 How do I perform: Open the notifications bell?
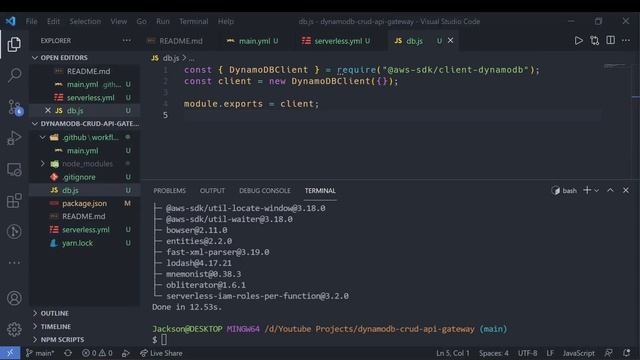[x=627, y=353]
